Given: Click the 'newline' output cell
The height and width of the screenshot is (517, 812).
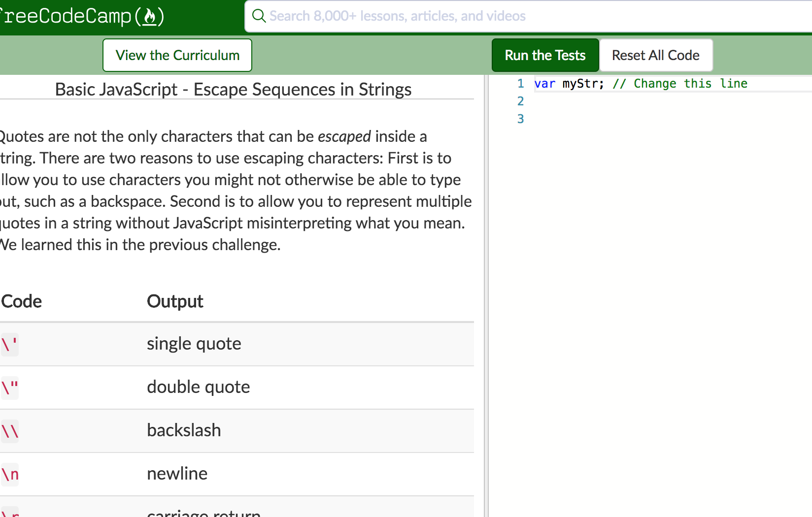Looking at the screenshot, I should coord(177,474).
